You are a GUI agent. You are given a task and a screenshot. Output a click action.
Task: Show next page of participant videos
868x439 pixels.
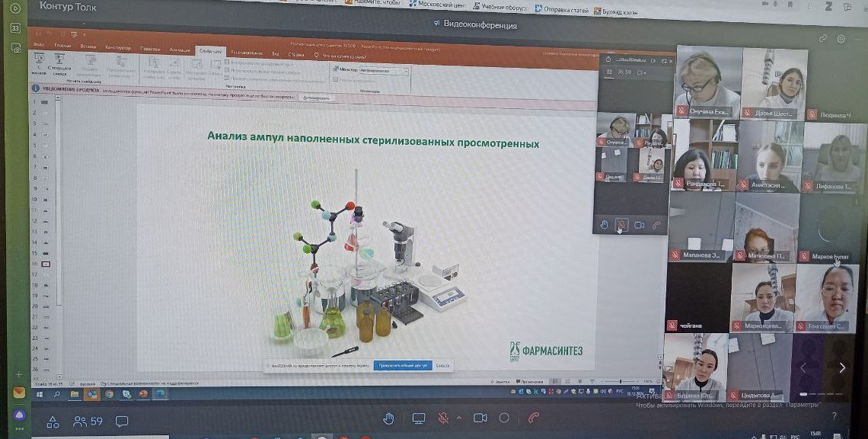[841, 368]
